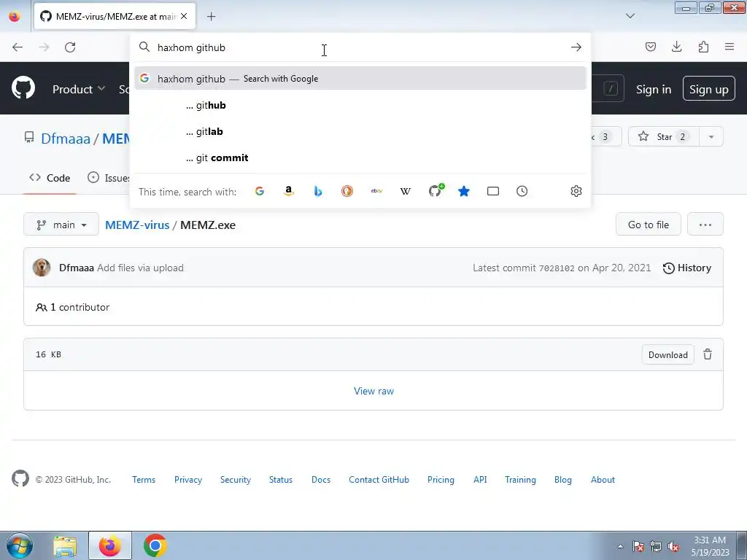747x560 pixels.
Task: Search history using the clock icon
Action: point(522,191)
